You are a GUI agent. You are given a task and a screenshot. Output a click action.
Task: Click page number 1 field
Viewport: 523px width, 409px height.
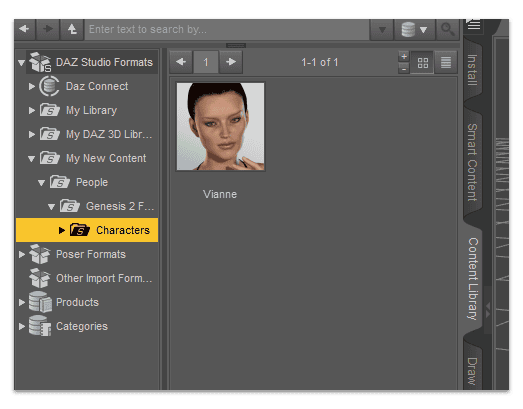pyautogui.click(x=206, y=62)
